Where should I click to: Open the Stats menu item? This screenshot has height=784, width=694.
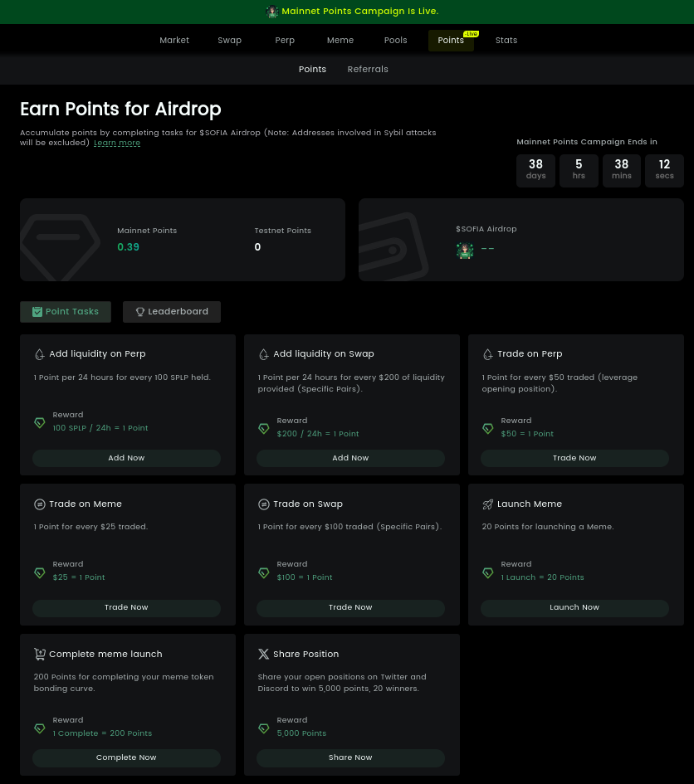pyautogui.click(x=506, y=40)
